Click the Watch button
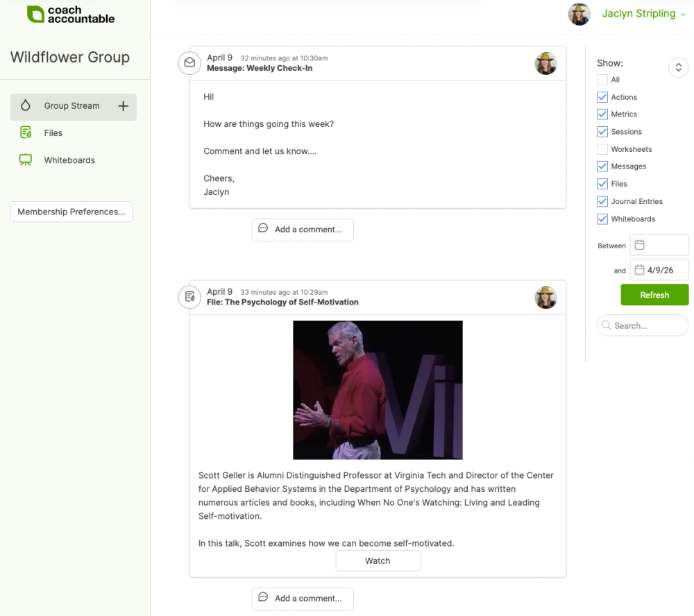 pyautogui.click(x=378, y=561)
